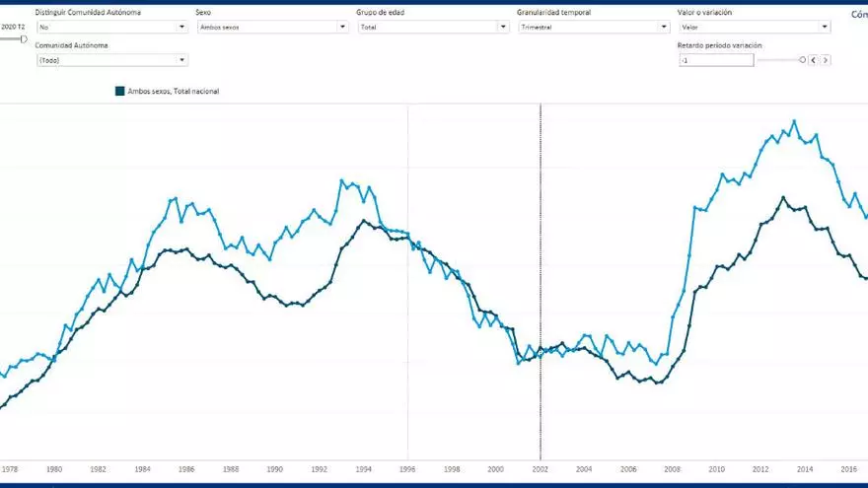Click the partially visible 'Cóm' link at top right
This screenshot has width=868, height=488.
click(x=858, y=15)
